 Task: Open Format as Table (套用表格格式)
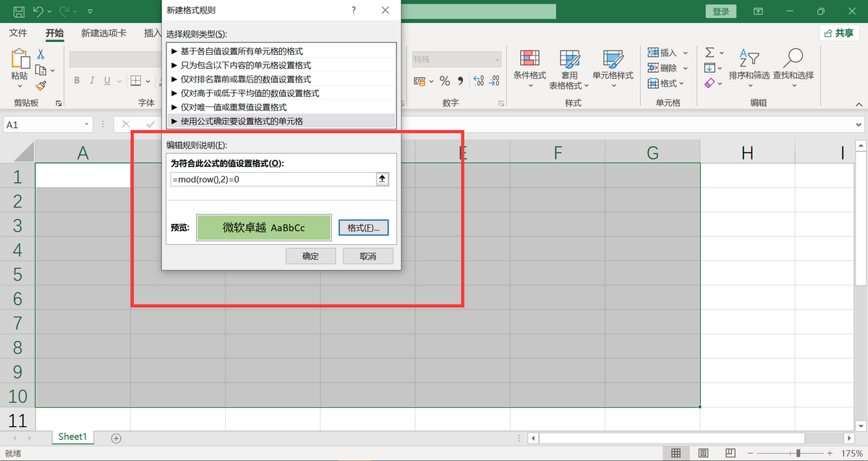coord(569,69)
